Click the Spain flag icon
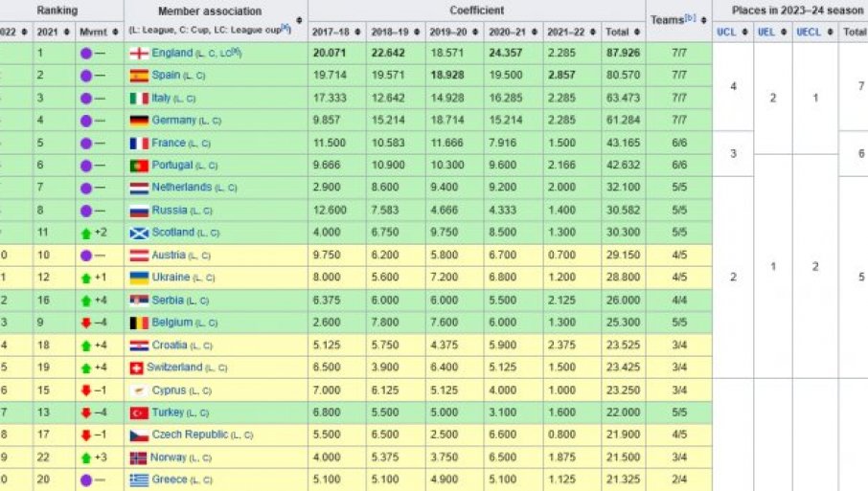Viewport: 868px width, 491px height. click(139, 76)
